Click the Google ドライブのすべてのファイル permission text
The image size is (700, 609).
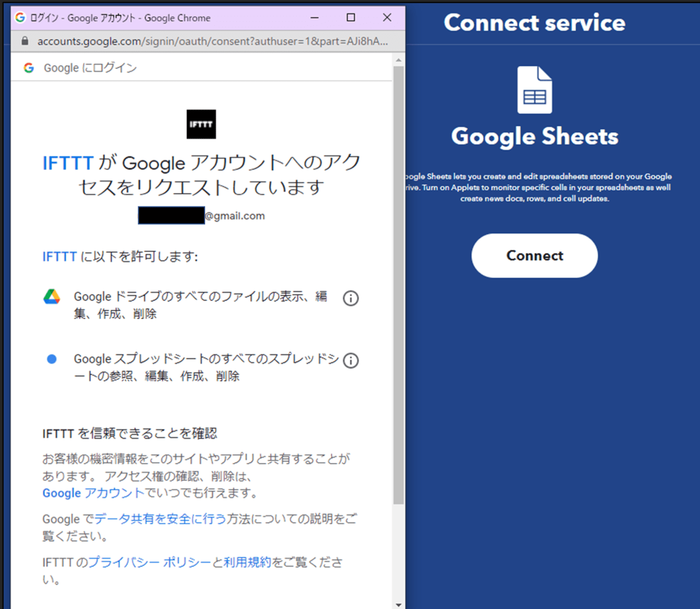201,305
